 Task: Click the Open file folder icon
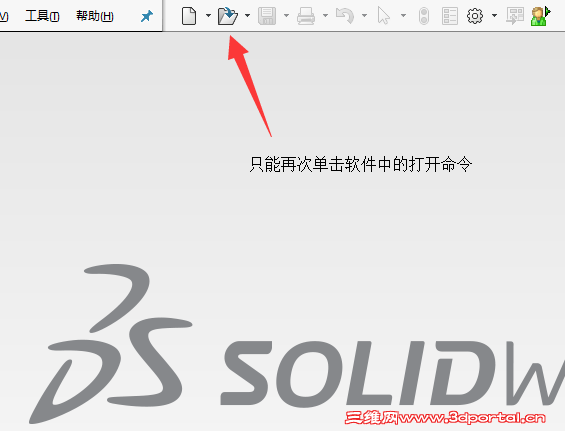coord(228,16)
